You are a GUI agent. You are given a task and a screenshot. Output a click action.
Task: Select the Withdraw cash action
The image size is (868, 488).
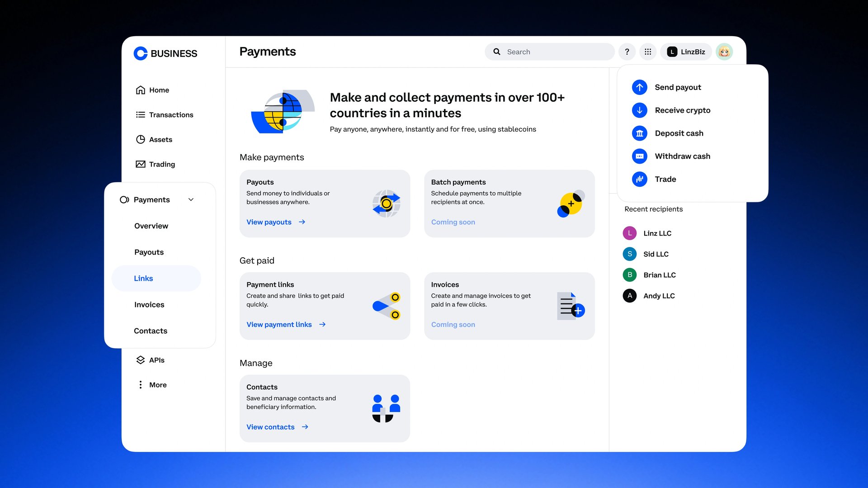click(x=683, y=156)
